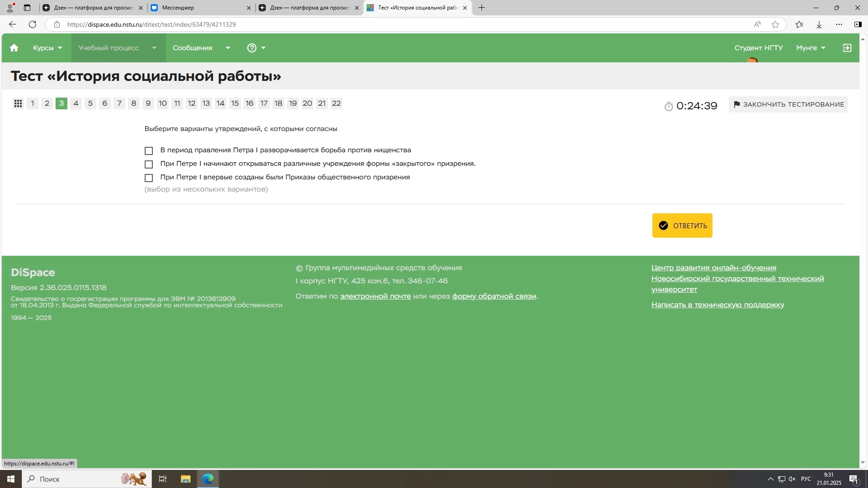
Task: Click РУС language indicator
Action: pos(806,479)
